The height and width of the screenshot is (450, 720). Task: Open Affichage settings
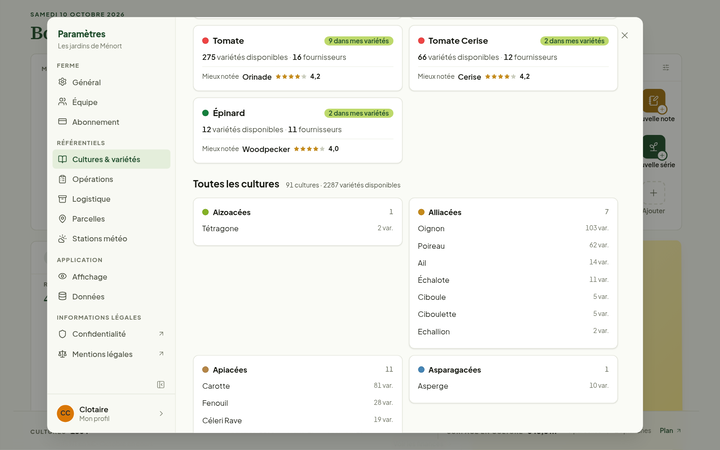pyautogui.click(x=111, y=276)
